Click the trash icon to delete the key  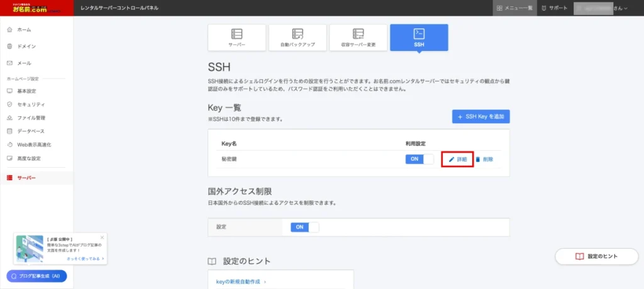(x=478, y=160)
